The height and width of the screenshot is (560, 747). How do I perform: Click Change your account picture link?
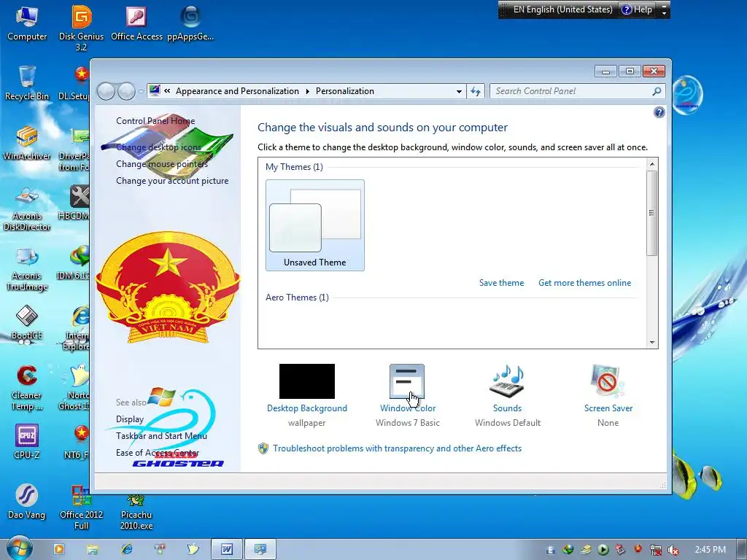[172, 181]
